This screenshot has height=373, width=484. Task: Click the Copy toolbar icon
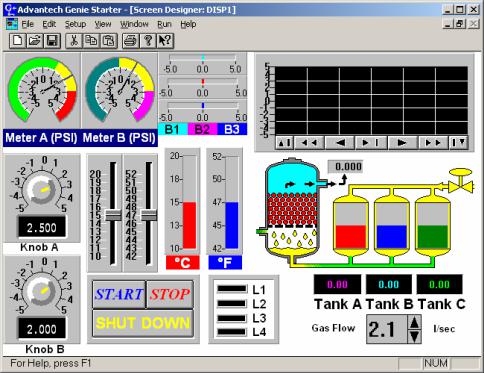(91, 41)
